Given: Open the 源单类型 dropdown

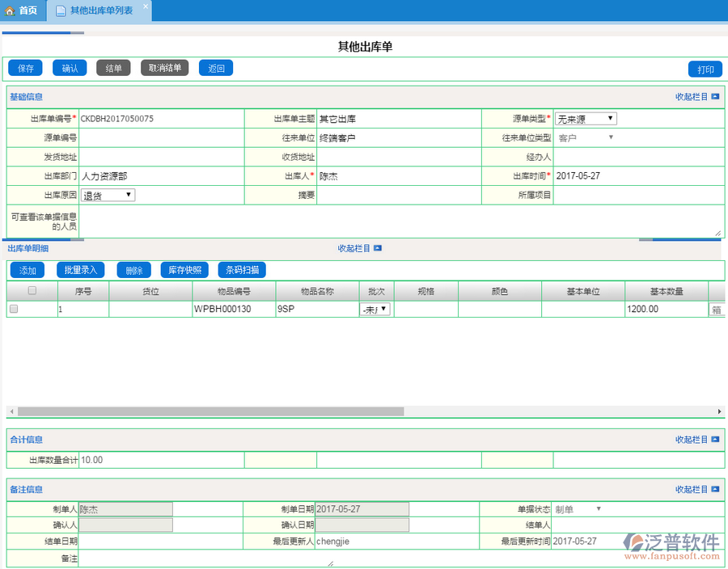Looking at the screenshot, I should click(586, 119).
